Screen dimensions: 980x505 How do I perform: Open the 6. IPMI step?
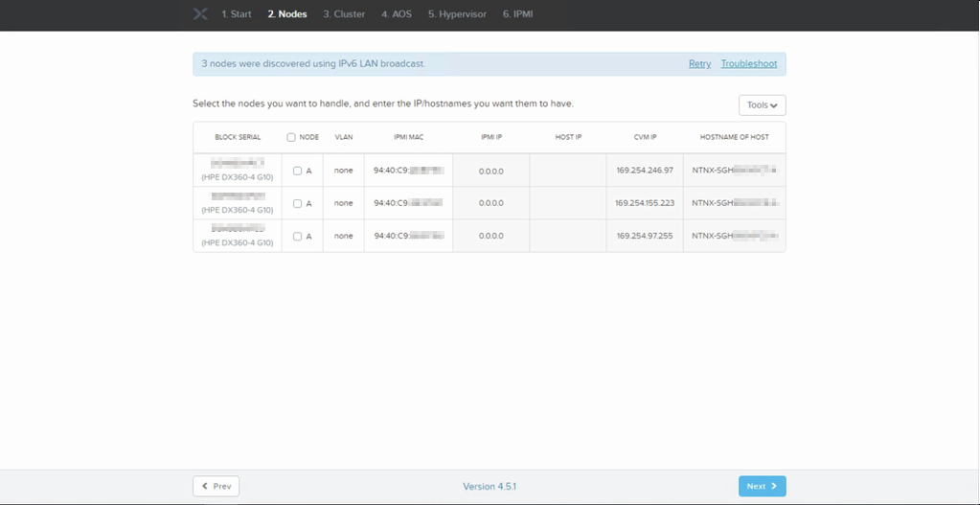coord(517,13)
